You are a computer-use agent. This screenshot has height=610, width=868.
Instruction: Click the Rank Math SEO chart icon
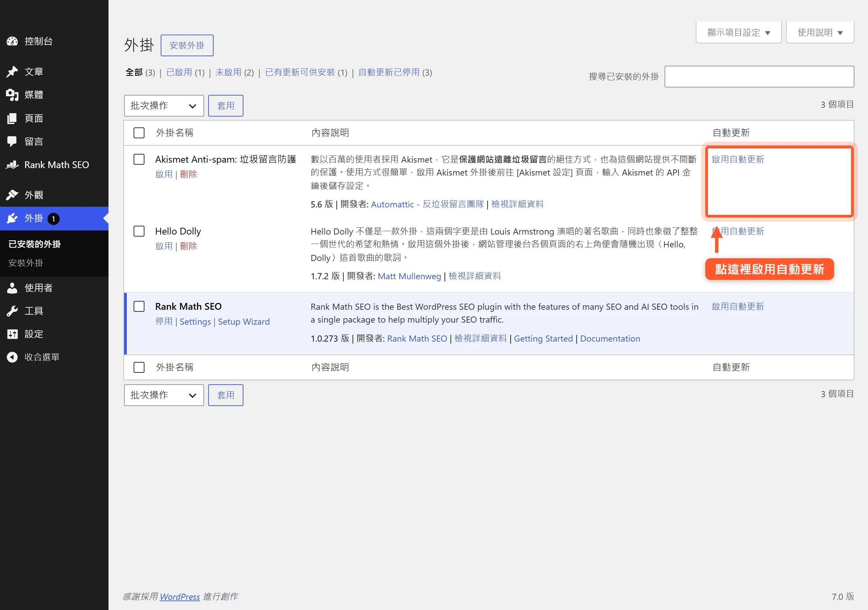(x=12, y=165)
